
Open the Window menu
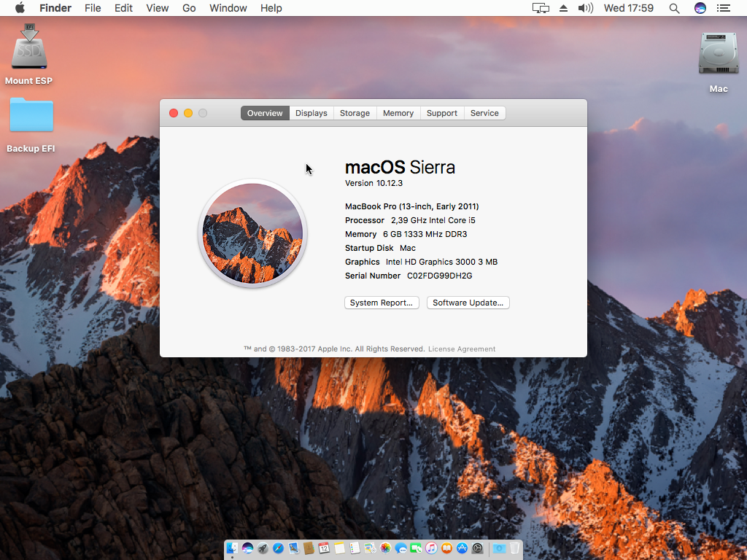(228, 8)
